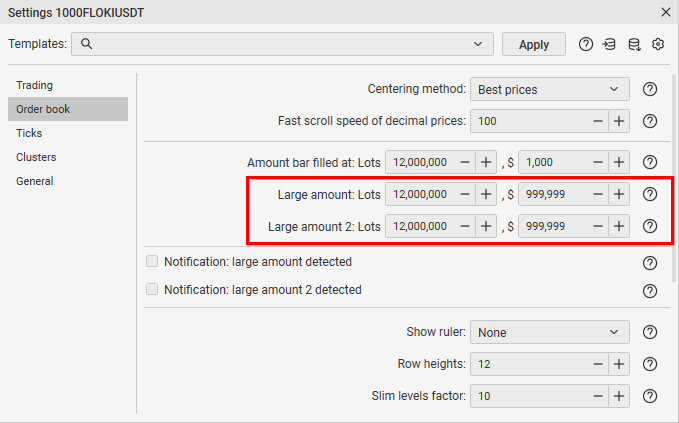Decrease Amount bar filled Lots value
The image size is (679, 423).
[x=465, y=162]
